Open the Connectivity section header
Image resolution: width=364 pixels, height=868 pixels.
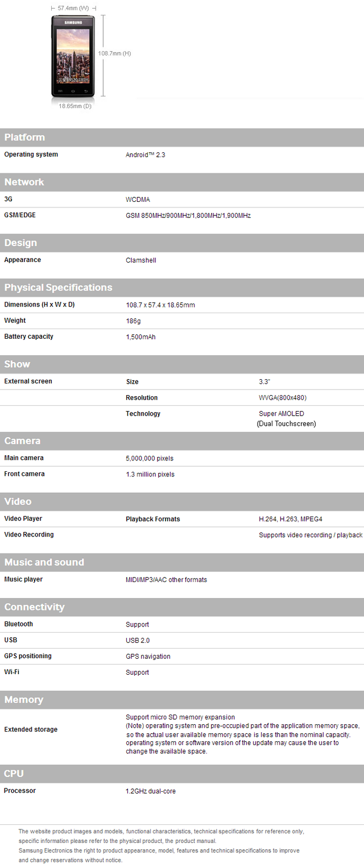[x=34, y=607]
